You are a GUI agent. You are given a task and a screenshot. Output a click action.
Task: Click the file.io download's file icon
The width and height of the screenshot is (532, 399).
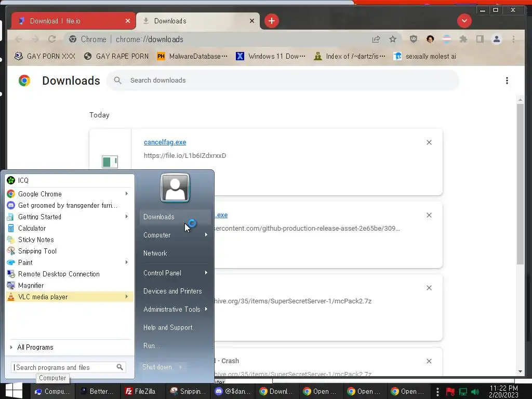[110, 162]
